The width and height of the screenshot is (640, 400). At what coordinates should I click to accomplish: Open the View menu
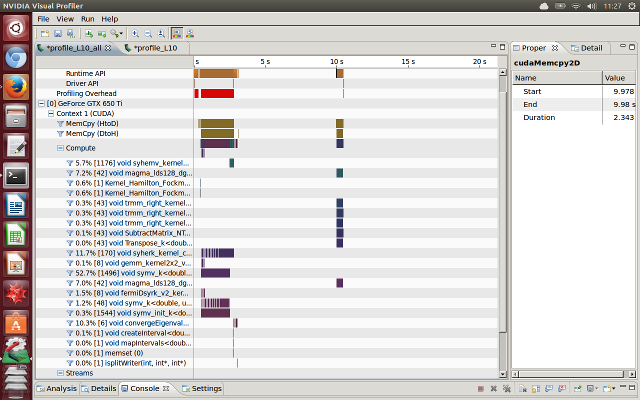[65, 19]
